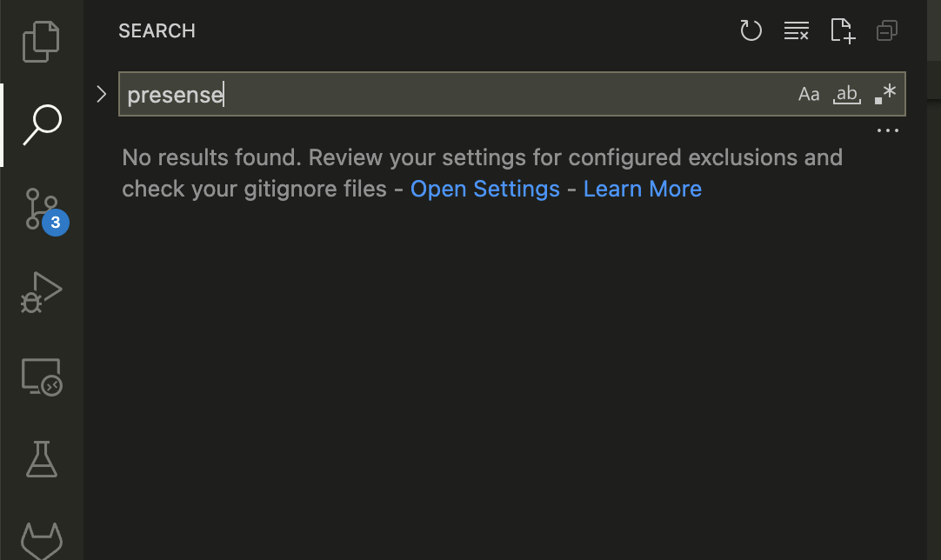Refresh the search results
Image resolution: width=941 pixels, height=560 pixels.
[x=751, y=30]
